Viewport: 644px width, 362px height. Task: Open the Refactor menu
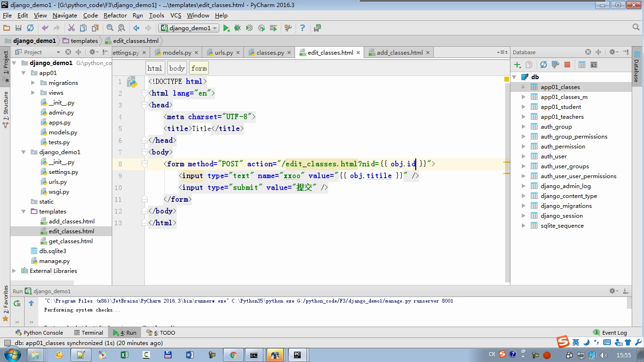(115, 16)
